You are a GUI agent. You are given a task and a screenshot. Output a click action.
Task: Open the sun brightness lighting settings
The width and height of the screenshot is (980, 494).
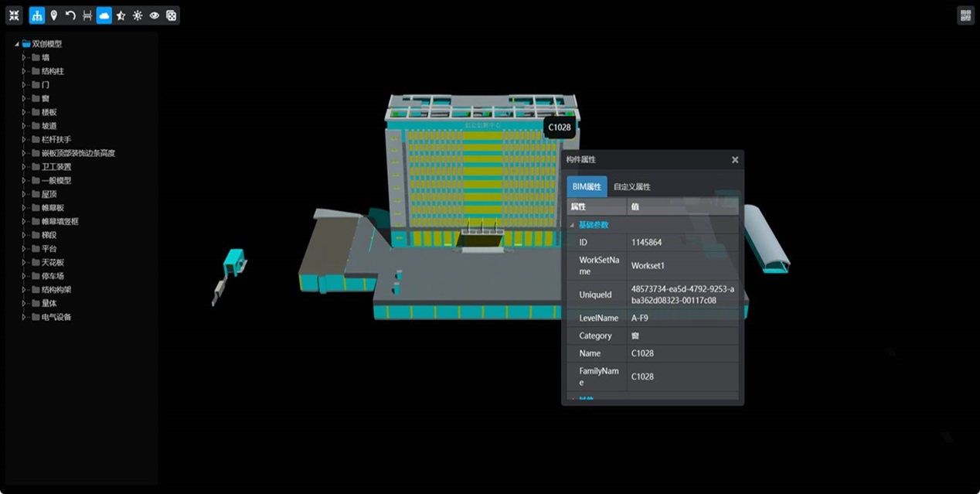[x=138, y=15]
